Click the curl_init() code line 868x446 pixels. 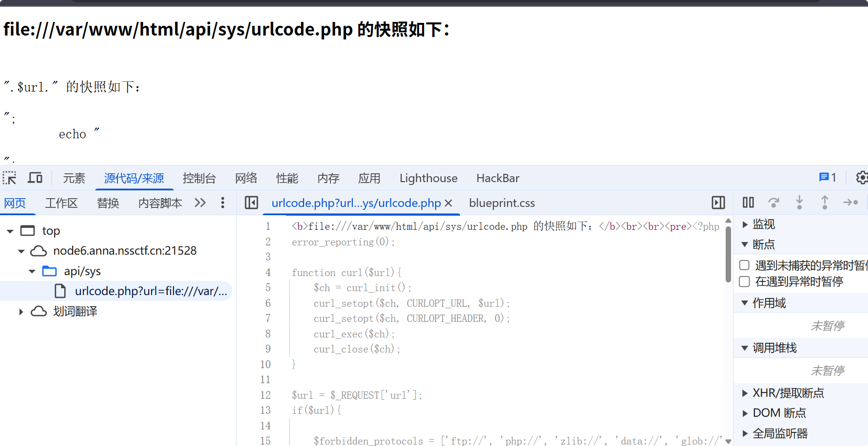click(x=363, y=288)
